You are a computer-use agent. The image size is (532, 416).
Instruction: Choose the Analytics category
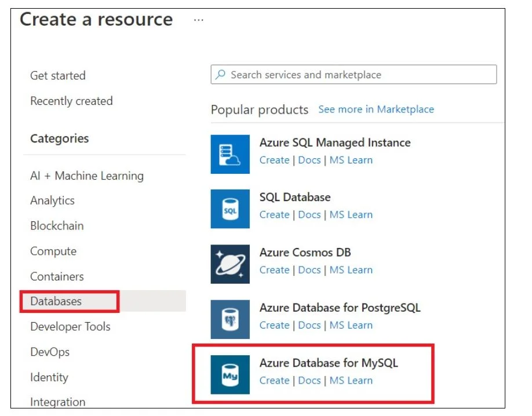click(x=52, y=200)
